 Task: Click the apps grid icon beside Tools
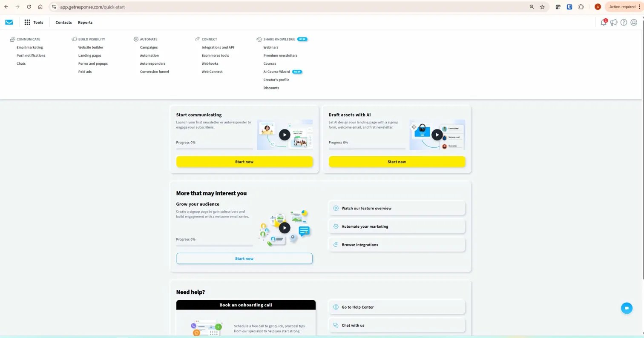pyautogui.click(x=27, y=22)
